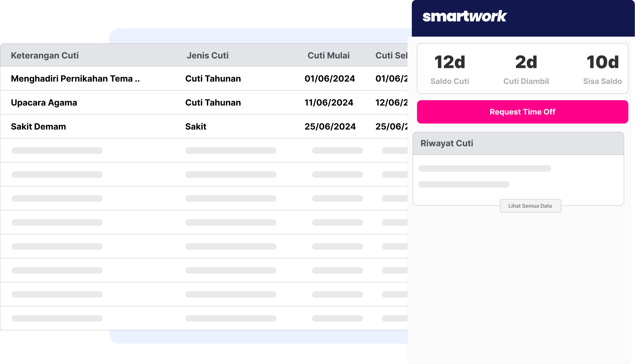Viewport: 635px width, 364px height.
Task: Select the Cuti Tahunan label for Upacara Agama
Action: point(213,102)
